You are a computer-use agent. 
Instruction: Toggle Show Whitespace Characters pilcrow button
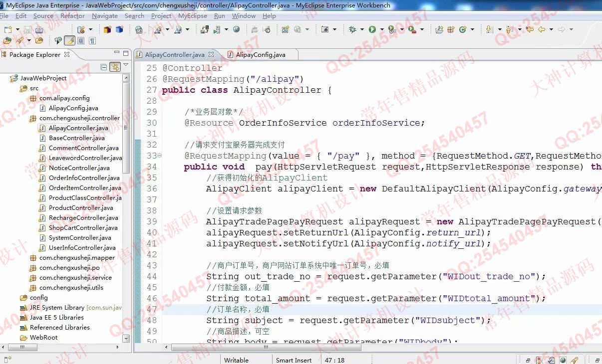(x=92, y=40)
